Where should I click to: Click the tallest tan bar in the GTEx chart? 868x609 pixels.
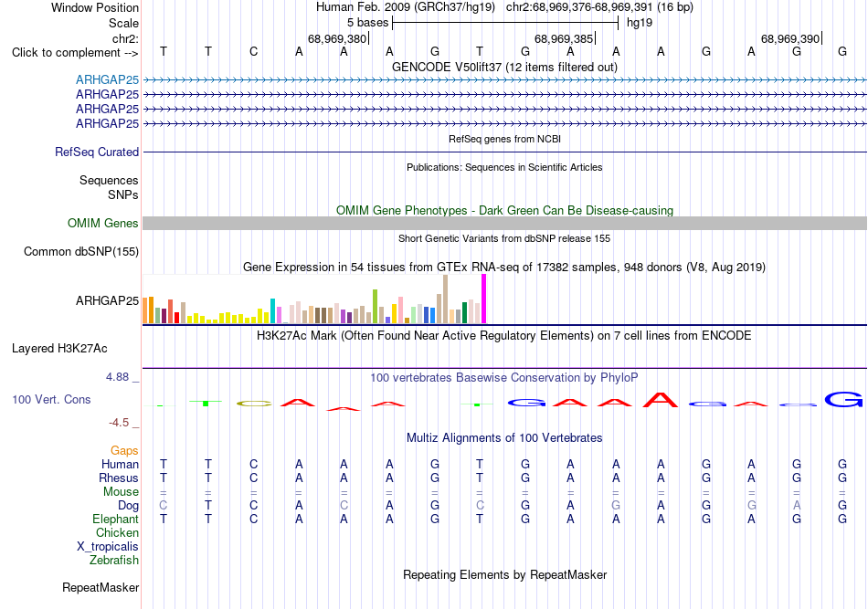coord(445,299)
